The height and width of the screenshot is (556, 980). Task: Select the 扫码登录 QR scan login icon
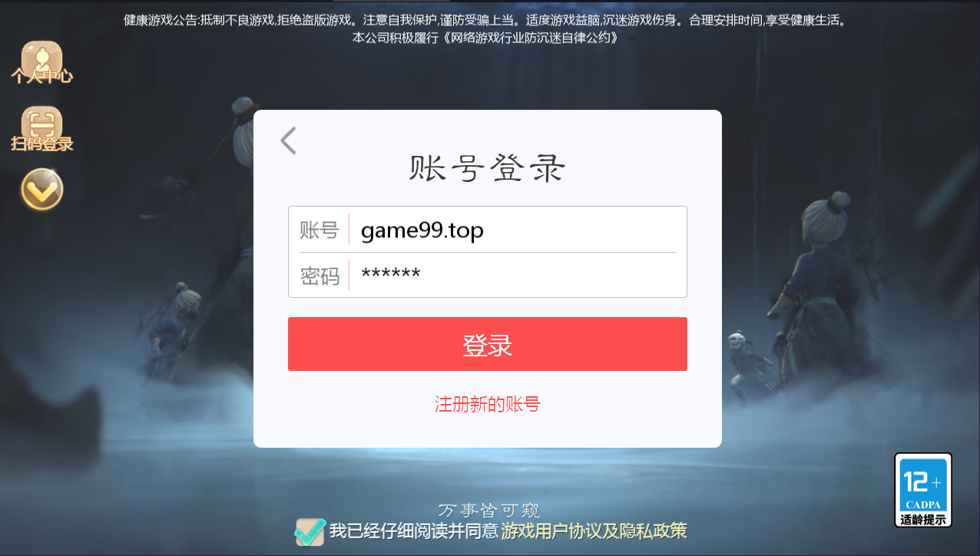coord(41,130)
